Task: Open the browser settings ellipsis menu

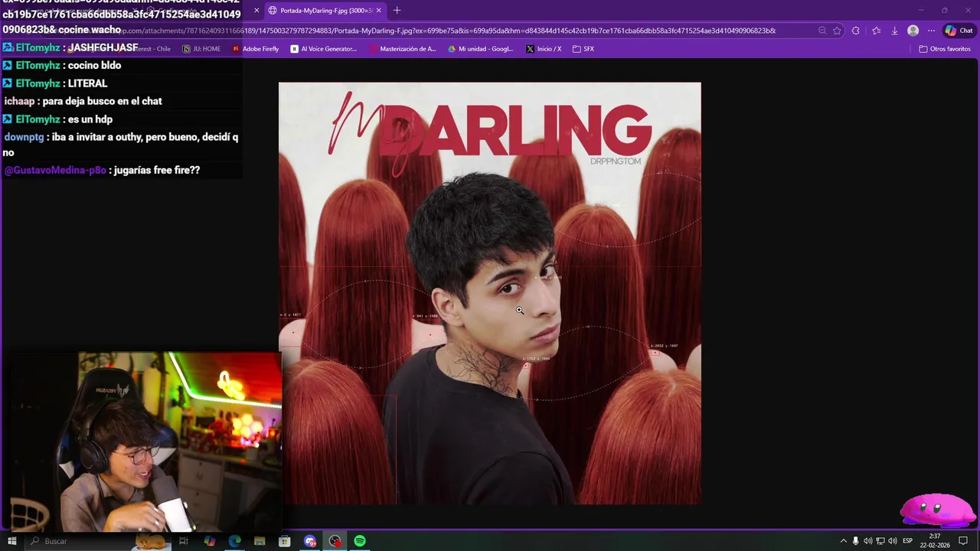Action: coord(931,31)
